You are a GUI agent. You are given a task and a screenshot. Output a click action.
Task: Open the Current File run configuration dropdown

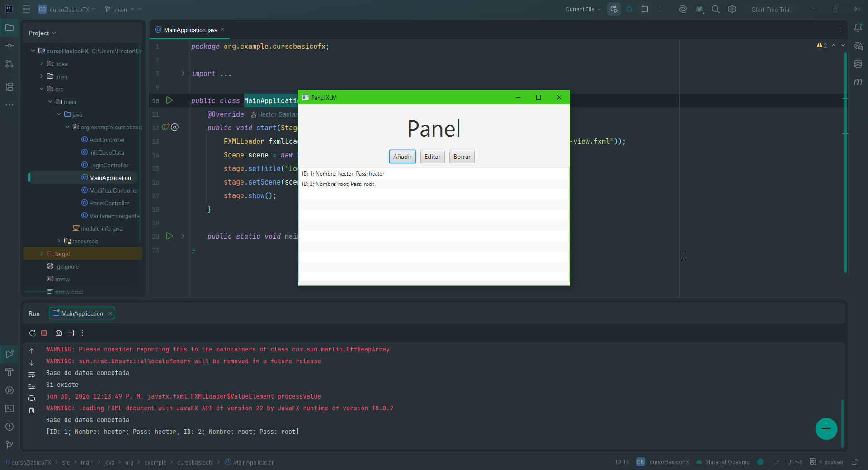(x=583, y=9)
